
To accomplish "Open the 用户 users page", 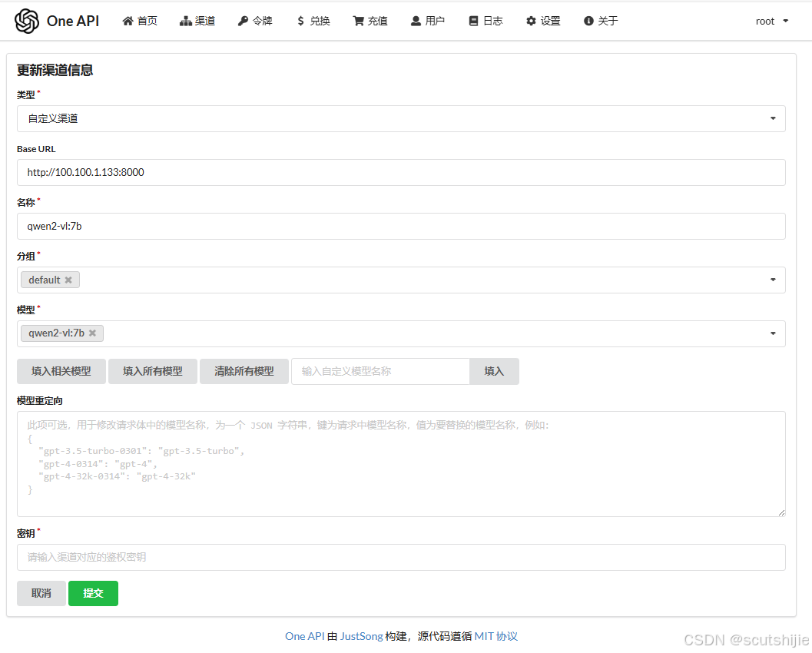I will 428,21.
